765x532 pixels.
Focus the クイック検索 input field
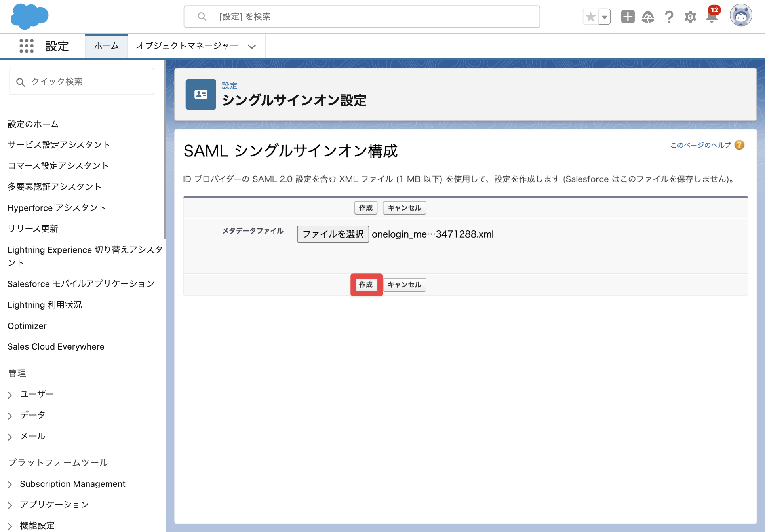[x=82, y=82]
